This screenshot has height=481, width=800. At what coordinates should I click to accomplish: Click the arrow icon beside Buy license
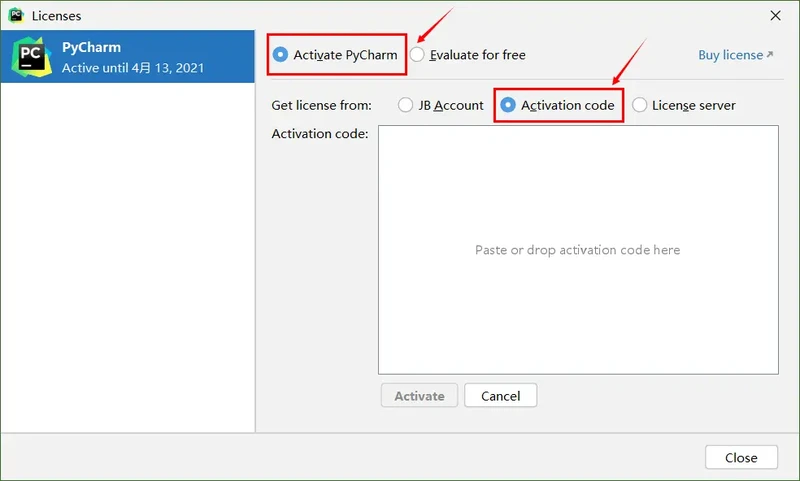[x=770, y=55]
